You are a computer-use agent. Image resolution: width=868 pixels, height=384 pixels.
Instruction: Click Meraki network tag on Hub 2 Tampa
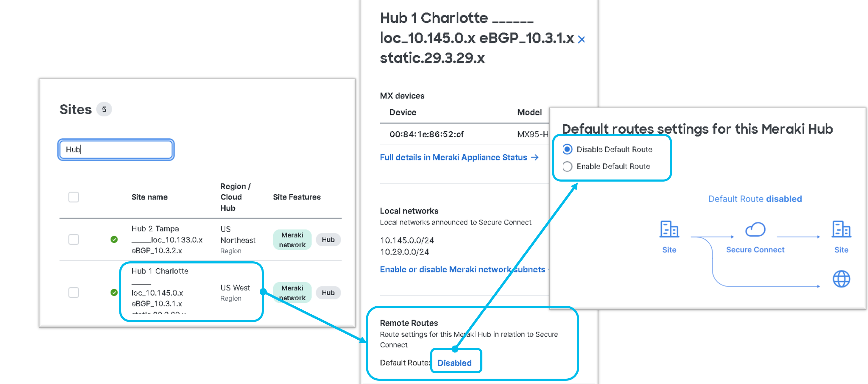pyautogui.click(x=292, y=240)
